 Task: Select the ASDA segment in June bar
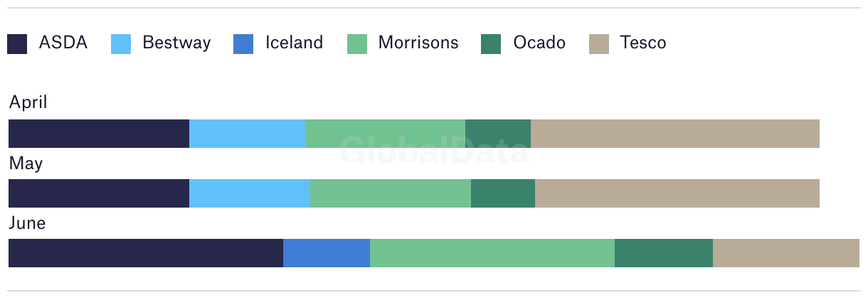pos(146,253)
